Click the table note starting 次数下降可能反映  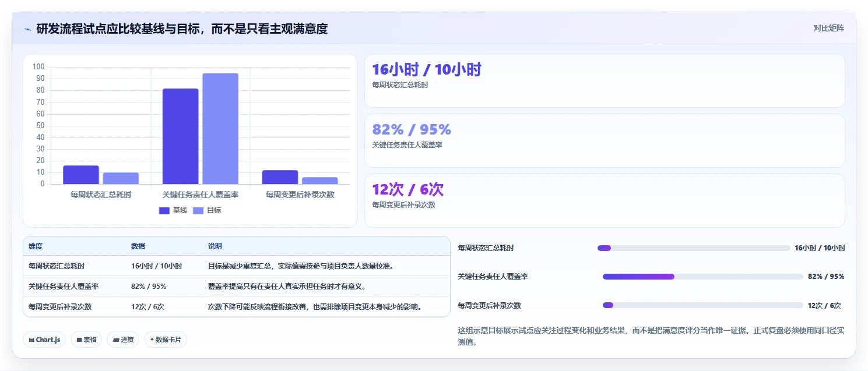pyautogui.click(x=315, y=306)
